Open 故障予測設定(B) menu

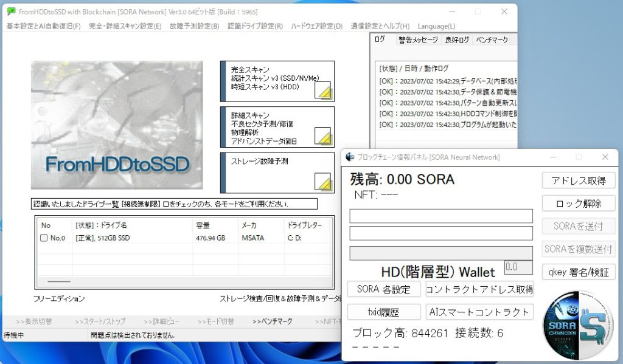coord(194,26)
